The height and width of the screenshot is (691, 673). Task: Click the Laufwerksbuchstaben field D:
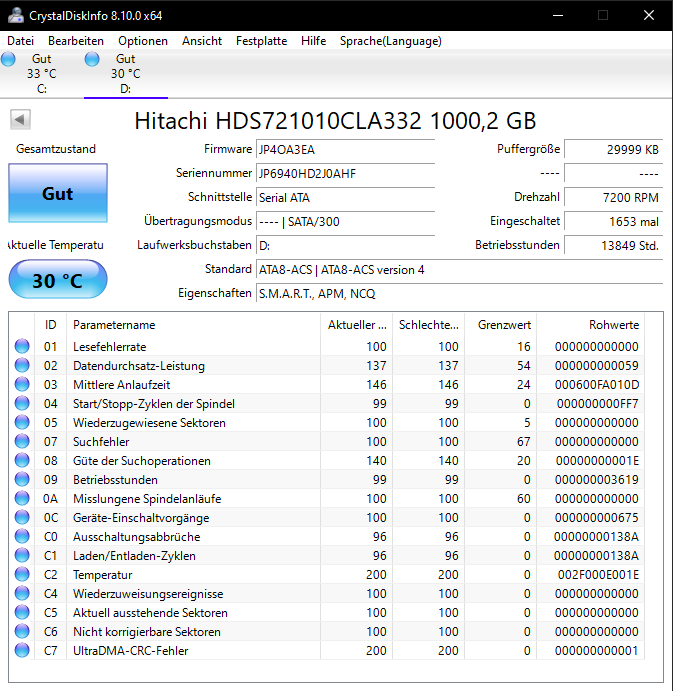point(346,245)
